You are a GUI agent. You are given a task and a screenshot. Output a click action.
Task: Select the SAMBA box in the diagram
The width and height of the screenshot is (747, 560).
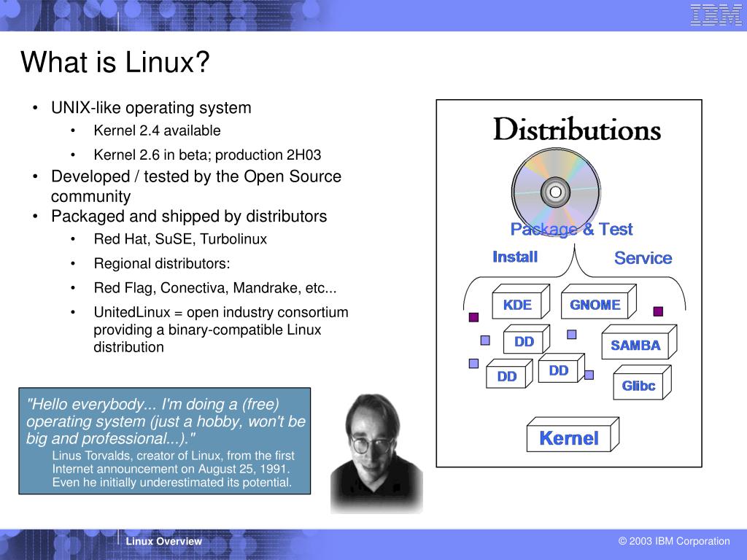pos(639,342)
